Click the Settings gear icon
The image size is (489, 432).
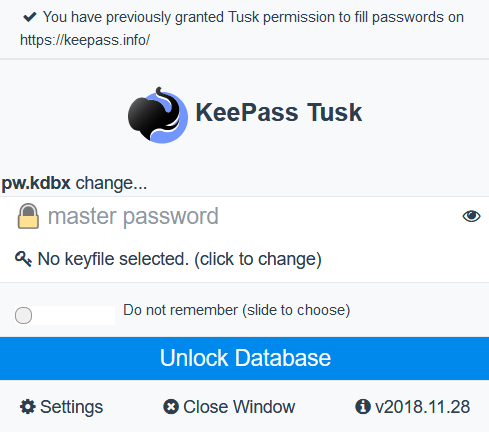tap(27, 407)
